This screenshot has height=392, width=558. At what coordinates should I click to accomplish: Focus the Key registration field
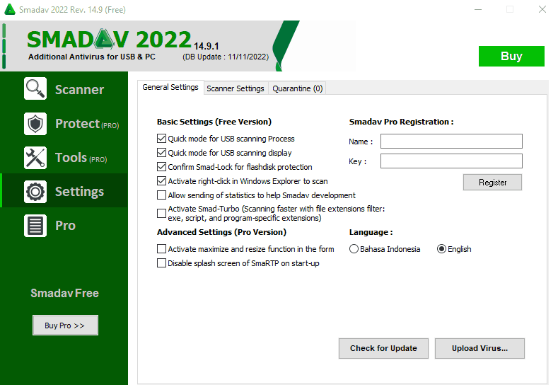pyautogui.click(x=451, y=161)
